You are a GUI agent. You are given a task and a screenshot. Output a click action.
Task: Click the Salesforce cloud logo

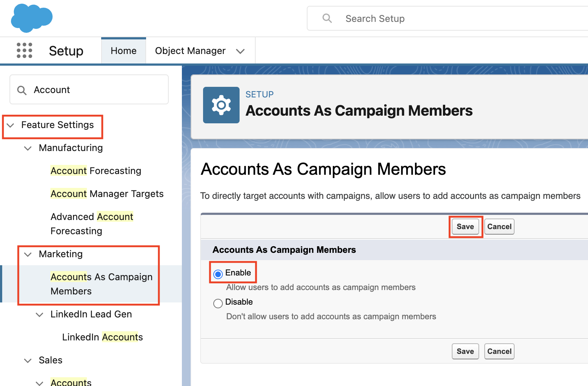tap(32, 18)
